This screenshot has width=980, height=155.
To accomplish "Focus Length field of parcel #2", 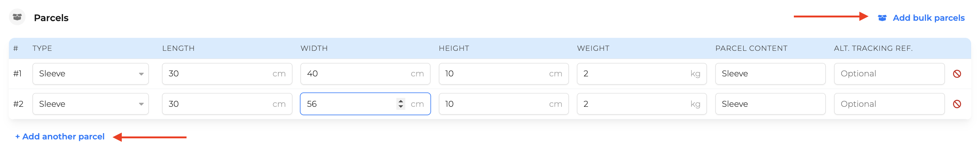I will [227, 104].
